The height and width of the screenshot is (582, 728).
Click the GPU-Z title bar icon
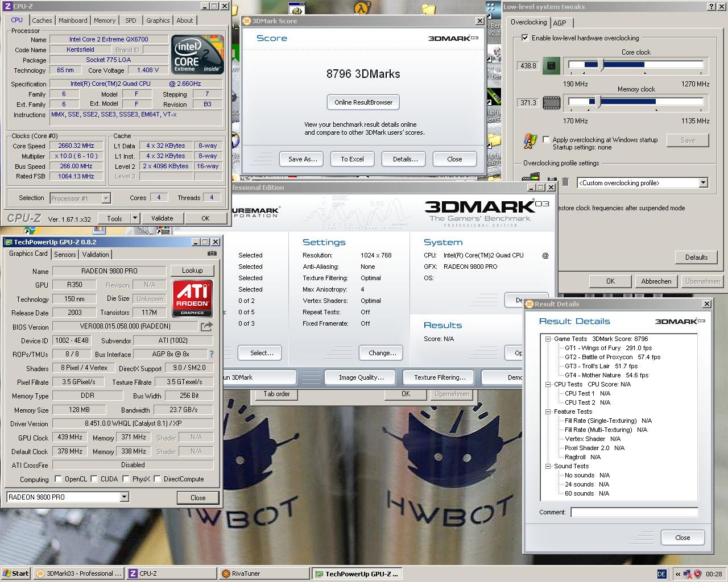pos(9,242)
